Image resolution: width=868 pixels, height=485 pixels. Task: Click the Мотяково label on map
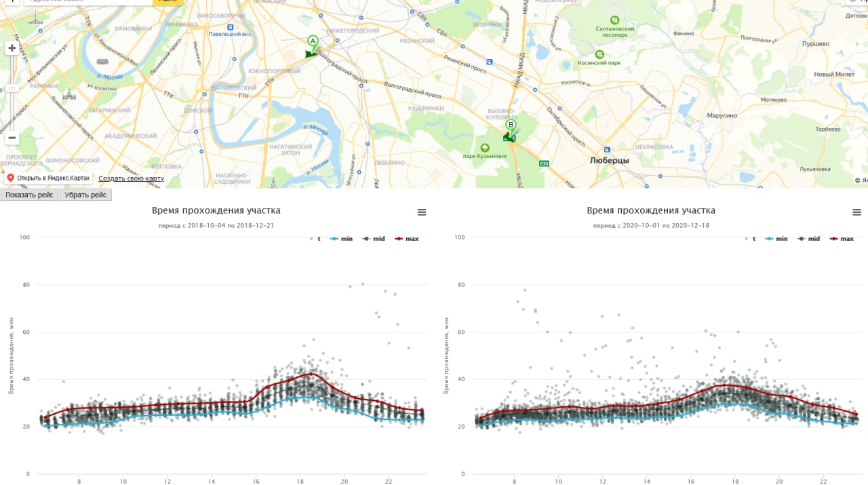click(774, 100)
